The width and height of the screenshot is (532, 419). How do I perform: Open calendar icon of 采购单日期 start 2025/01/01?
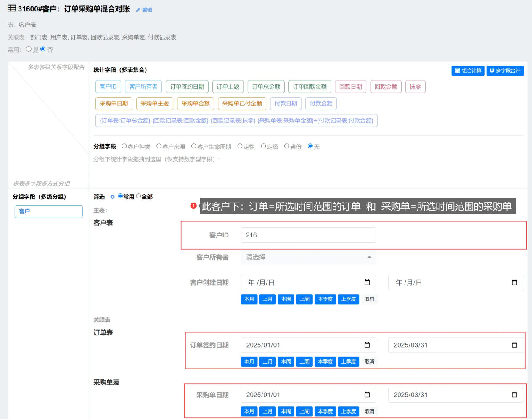pyautogui.click(x=367, y=395)
